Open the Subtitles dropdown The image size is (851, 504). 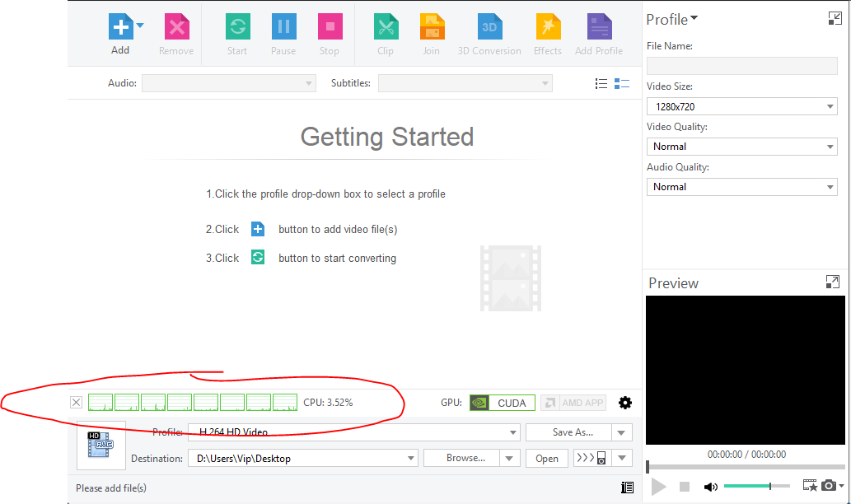point(465,83)
